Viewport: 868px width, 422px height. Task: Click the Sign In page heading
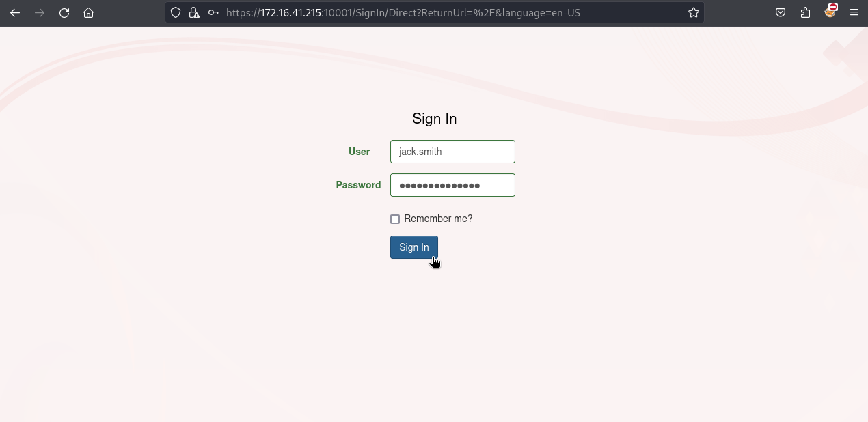[x=435, y=119]
